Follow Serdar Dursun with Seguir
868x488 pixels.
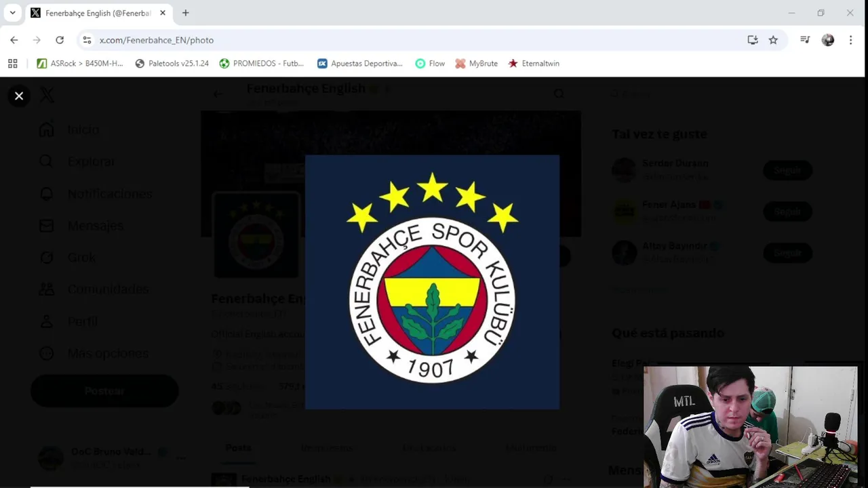pos(787,170)
